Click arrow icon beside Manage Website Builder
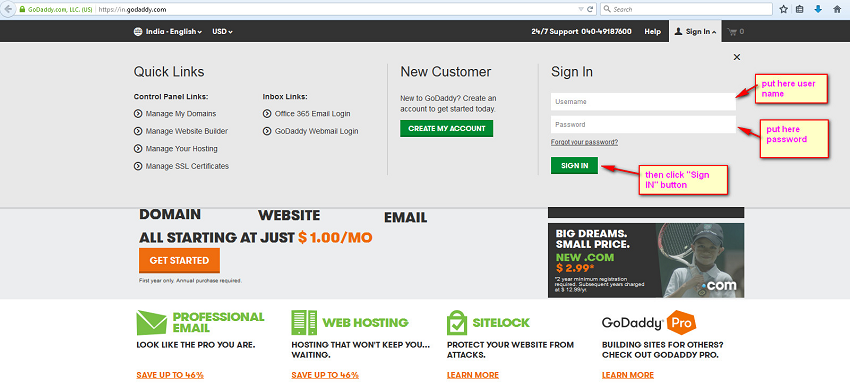 pos(138,131)
